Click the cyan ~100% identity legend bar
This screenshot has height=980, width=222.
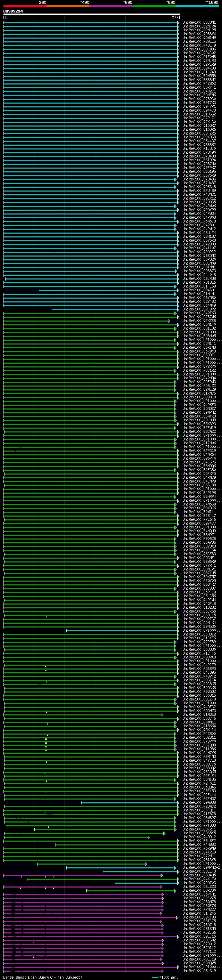click(197, 6)
